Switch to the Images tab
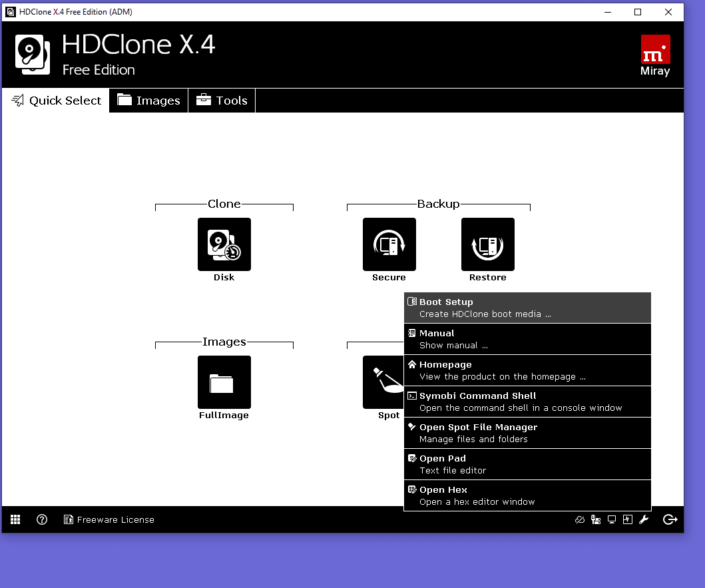Viewport: 705px width, 588px height. coord(148,101)
